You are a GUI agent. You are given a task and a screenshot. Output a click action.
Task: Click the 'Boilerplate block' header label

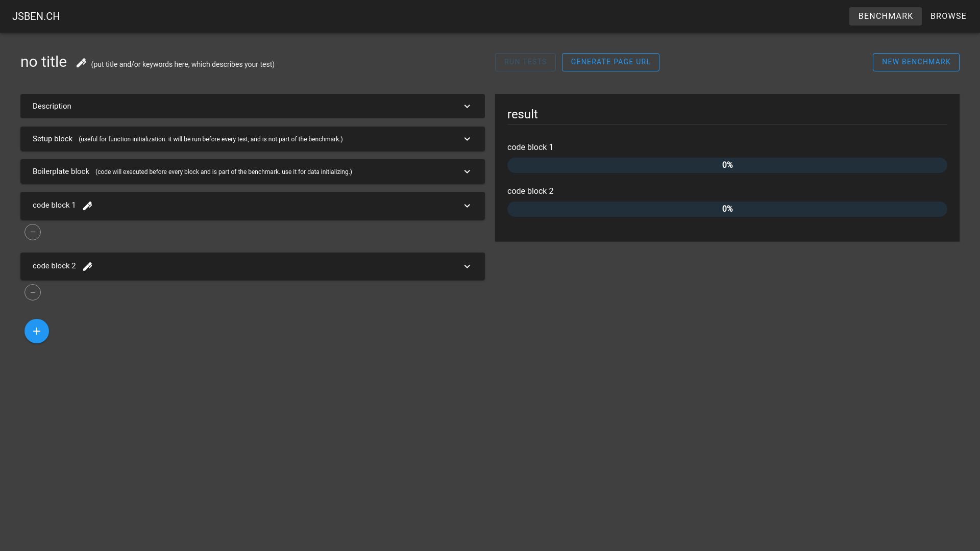61,171
